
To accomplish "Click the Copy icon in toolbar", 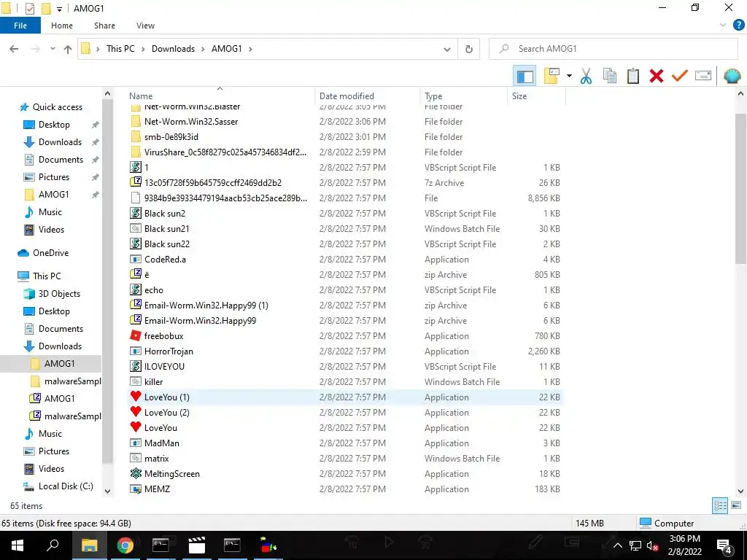I will point(609,76).
